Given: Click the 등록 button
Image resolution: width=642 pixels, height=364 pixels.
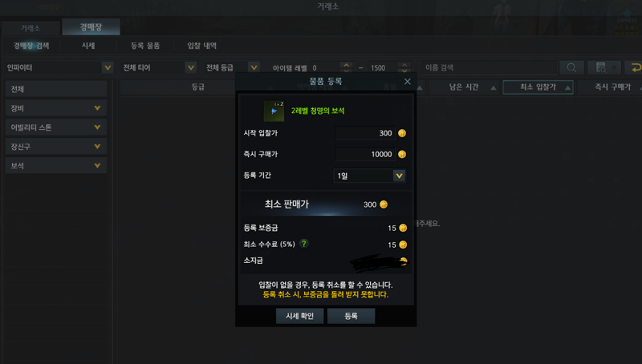Looking at the screenshot, I should coord(351,316).
